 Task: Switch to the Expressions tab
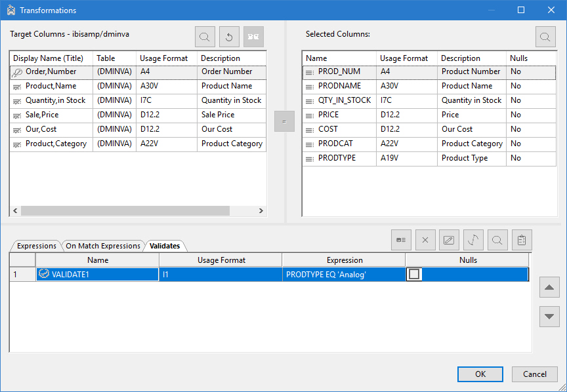tap(37, 246)
